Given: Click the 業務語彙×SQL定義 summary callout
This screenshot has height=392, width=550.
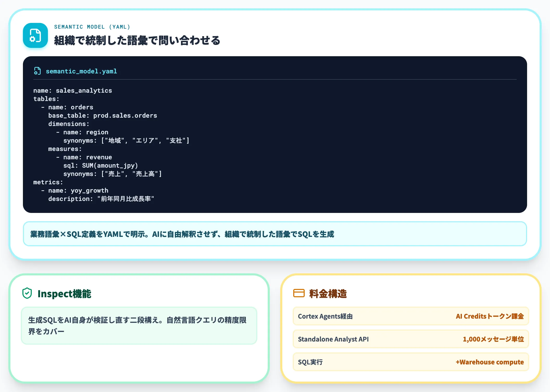Looking at the screenshot, I should click(x=275, y=234).
